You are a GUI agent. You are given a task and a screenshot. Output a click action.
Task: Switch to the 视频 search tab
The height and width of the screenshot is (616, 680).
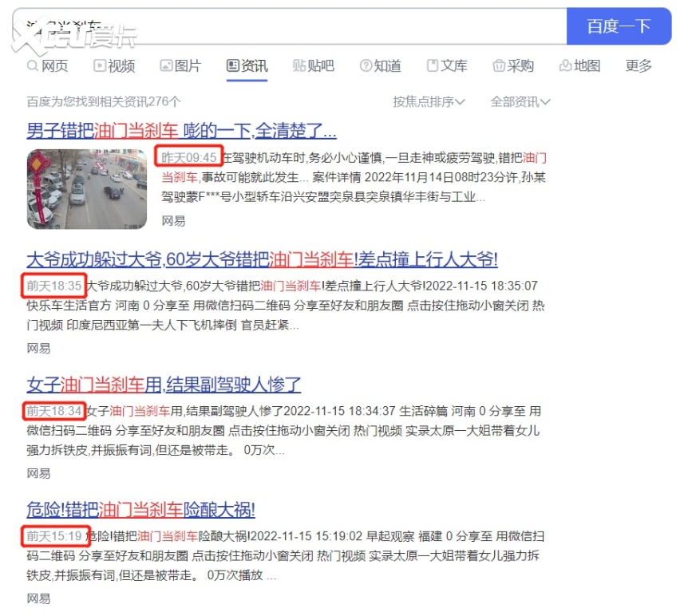pyautogui.click(x=121, y=66)
